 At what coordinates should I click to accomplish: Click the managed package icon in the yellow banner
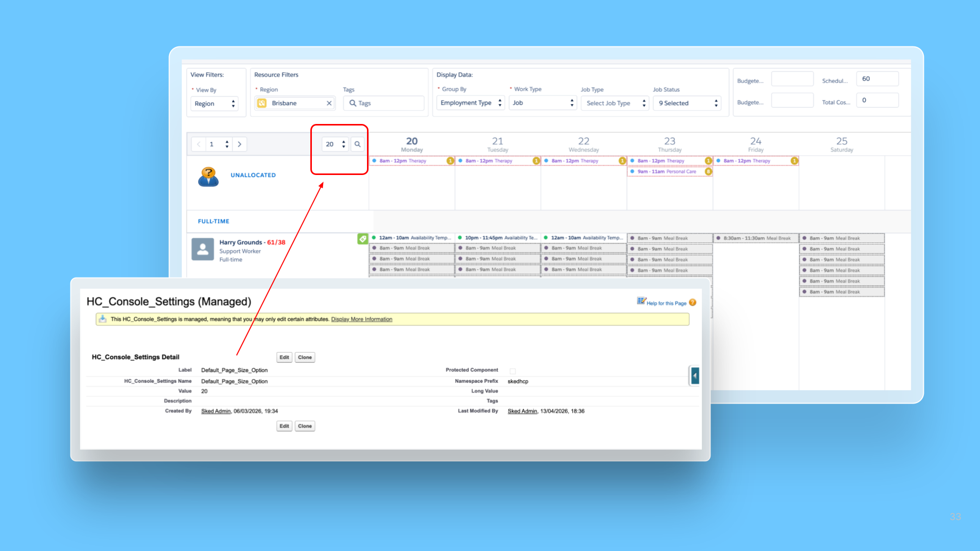101,319
